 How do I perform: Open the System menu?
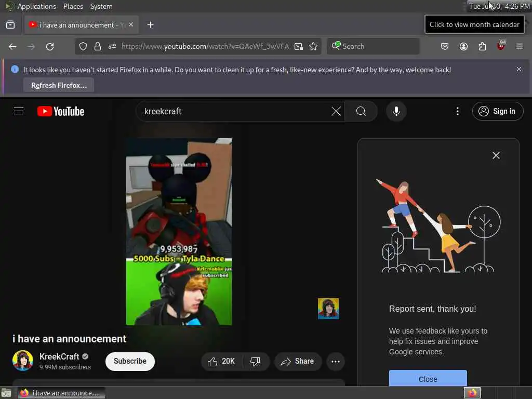[x=101, y=6]
